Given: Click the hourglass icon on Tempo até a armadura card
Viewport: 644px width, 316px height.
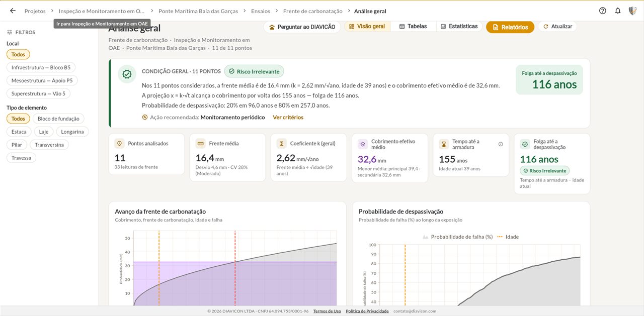Looking at the screenshot, I should pos(443,144).
